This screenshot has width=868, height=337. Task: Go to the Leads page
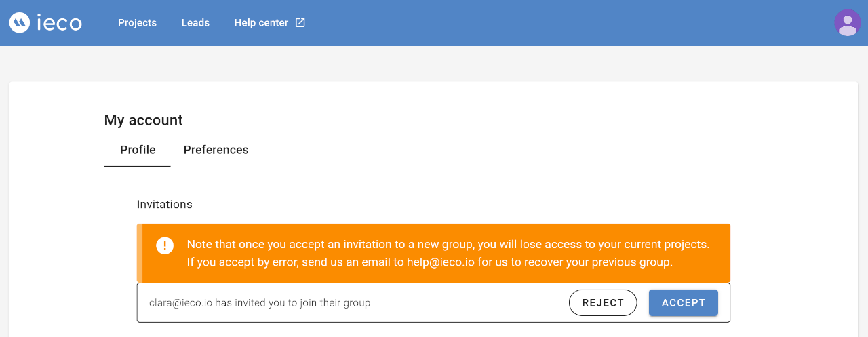[195, 23]
